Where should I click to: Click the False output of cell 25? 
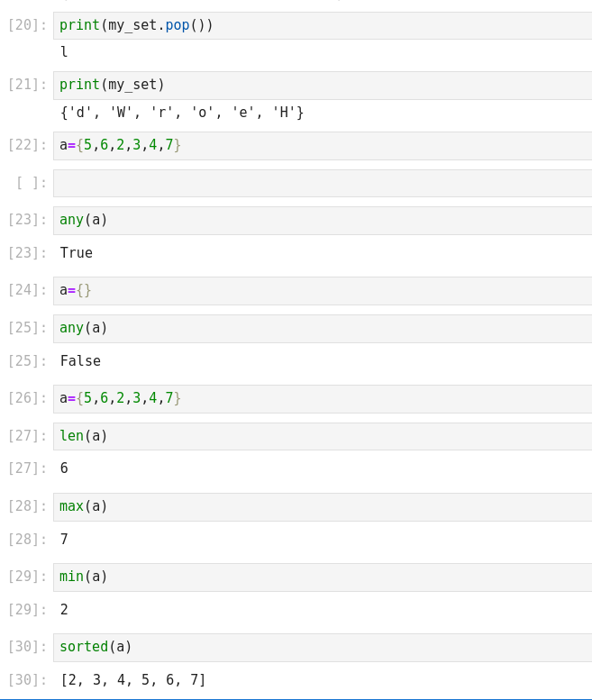click(x=80, y=361)
